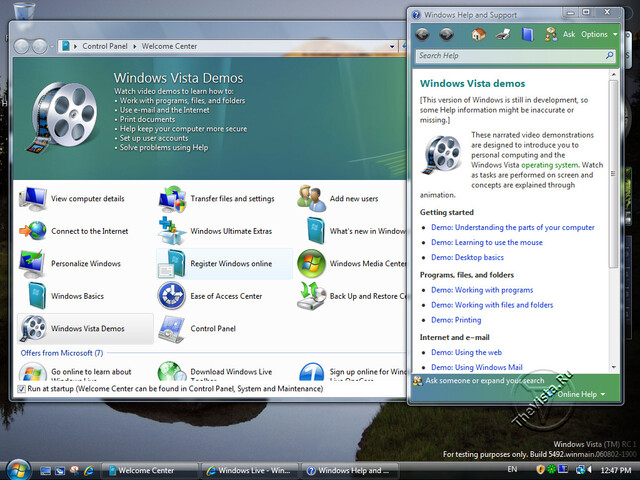Open Demo: Learning to use the mouse
This screenshot has height=480, width=640.
click(487, 242)
